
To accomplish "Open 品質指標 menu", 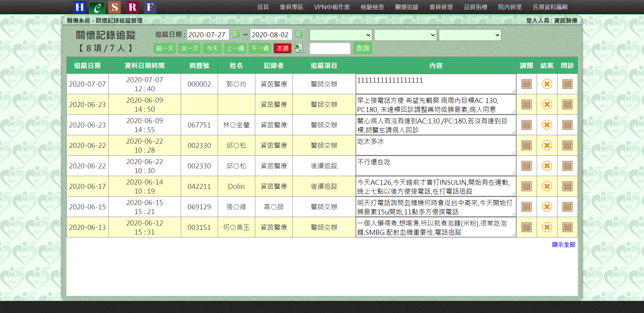I will click(476, 7).
